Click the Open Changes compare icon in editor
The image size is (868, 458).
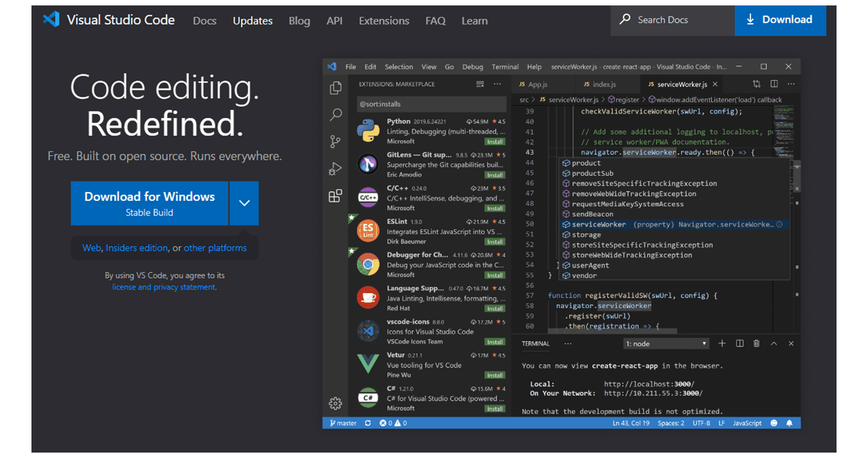point(757,84)
